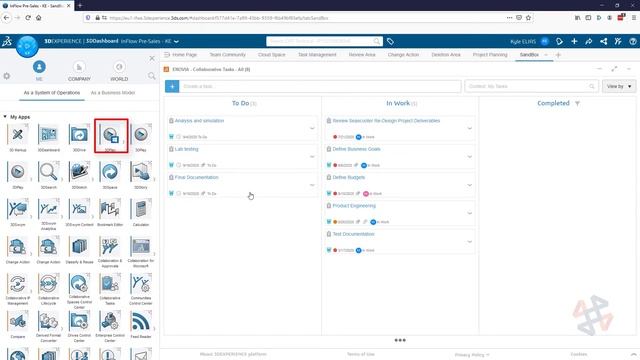
Task: Open the Completed column filter
Action: pos(577,103)
